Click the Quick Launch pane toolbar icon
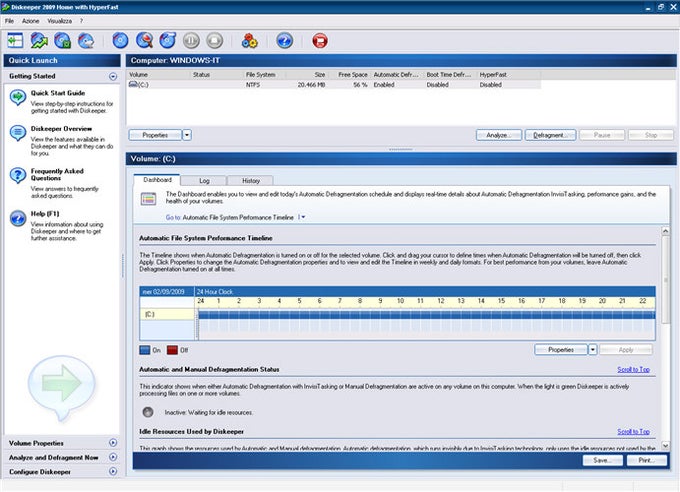Viewport: 680px width, 492px height. click(x=14, y=41)
